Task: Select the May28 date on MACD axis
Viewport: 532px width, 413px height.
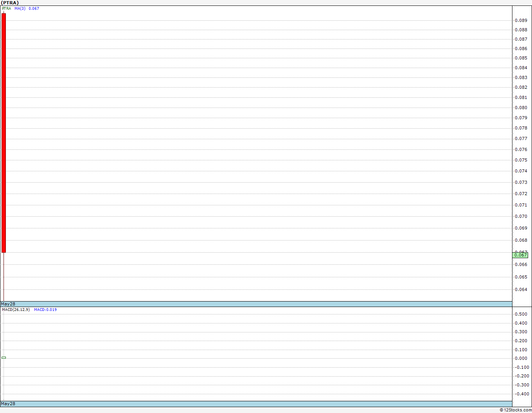Action: click(x=8, y=404)
